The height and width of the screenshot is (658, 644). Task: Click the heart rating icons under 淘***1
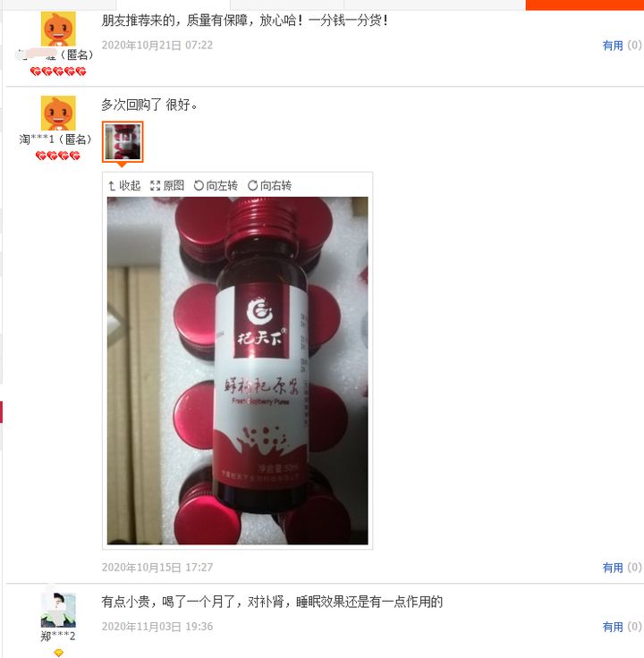tap(58, 156)
